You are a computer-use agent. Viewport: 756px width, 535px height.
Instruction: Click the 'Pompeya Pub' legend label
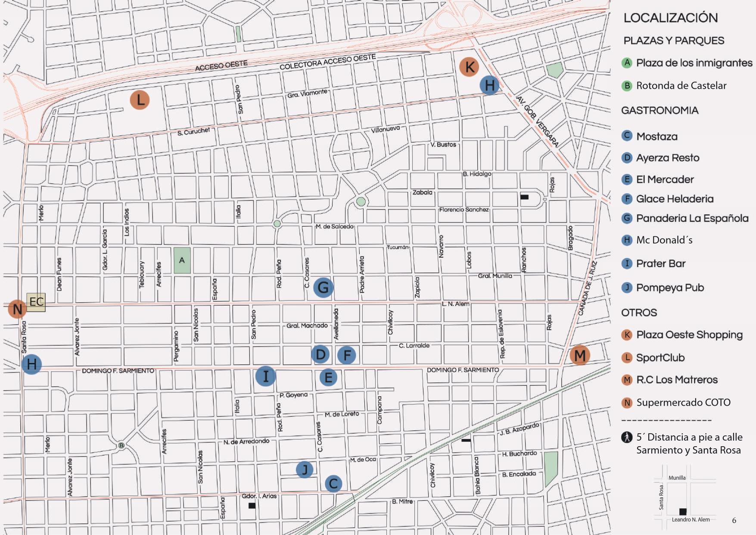pyautogui.click(x=670, y=288)
